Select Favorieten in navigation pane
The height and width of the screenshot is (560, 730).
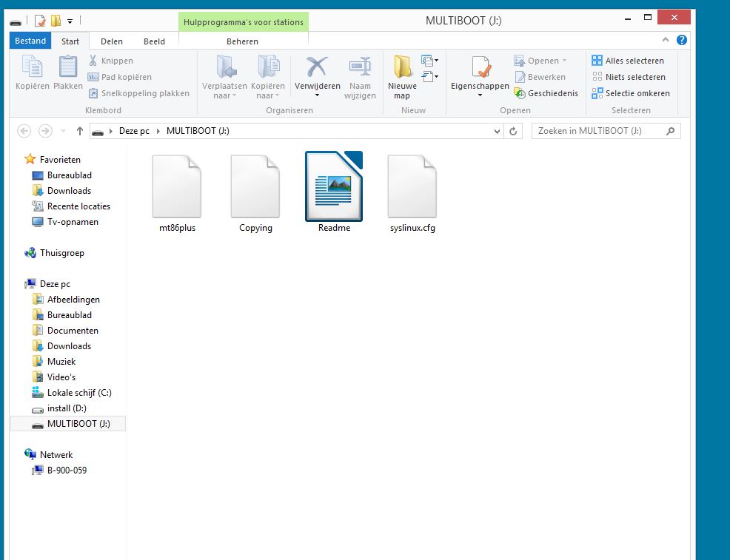click(x=53, y=160)
